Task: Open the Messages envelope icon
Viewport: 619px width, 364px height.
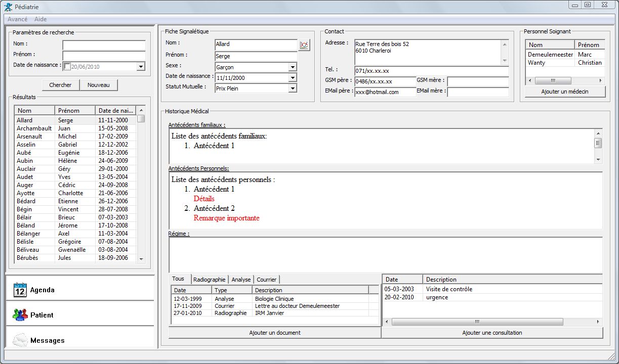Action: tap(20, 340)
